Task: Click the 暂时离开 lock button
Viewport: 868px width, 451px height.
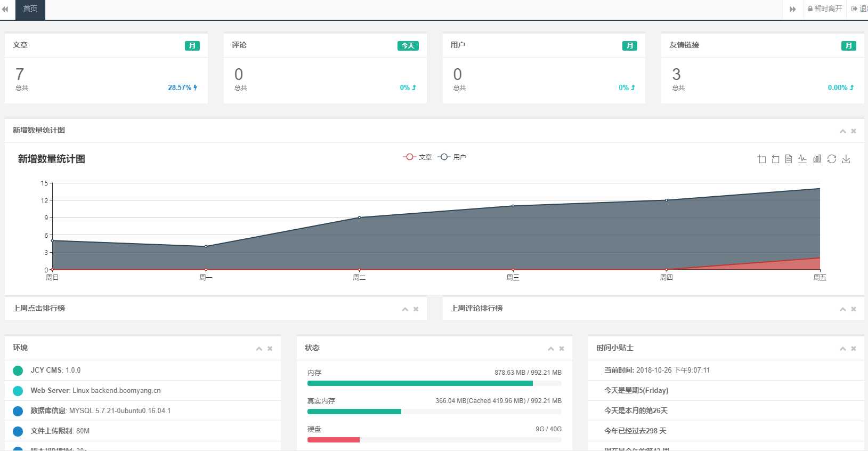Action: [x=825, y=9]
